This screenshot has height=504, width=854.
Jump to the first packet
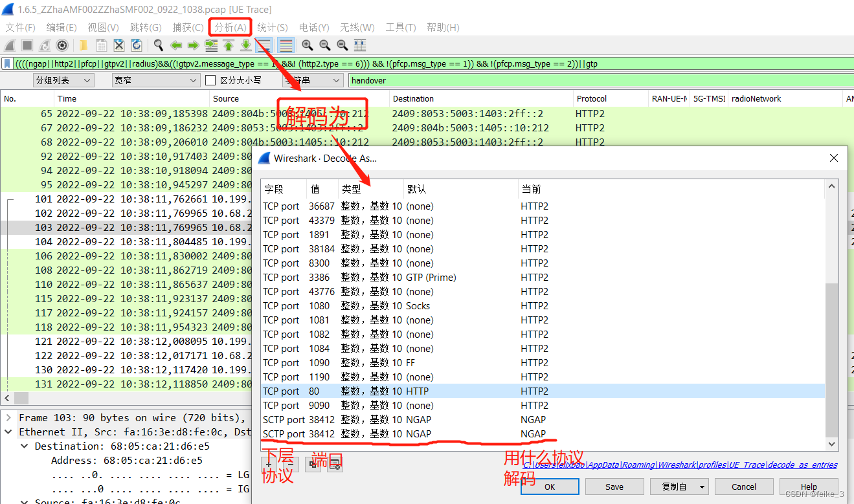point(229,45)
